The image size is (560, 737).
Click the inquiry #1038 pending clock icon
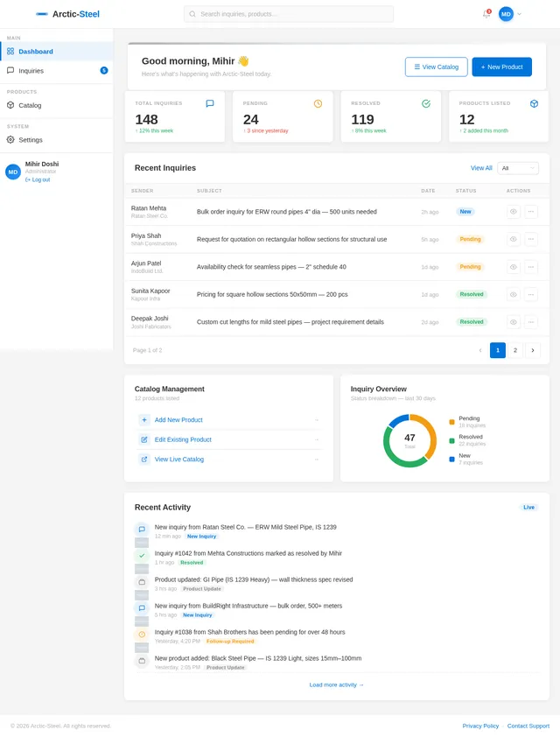(142, 635)
